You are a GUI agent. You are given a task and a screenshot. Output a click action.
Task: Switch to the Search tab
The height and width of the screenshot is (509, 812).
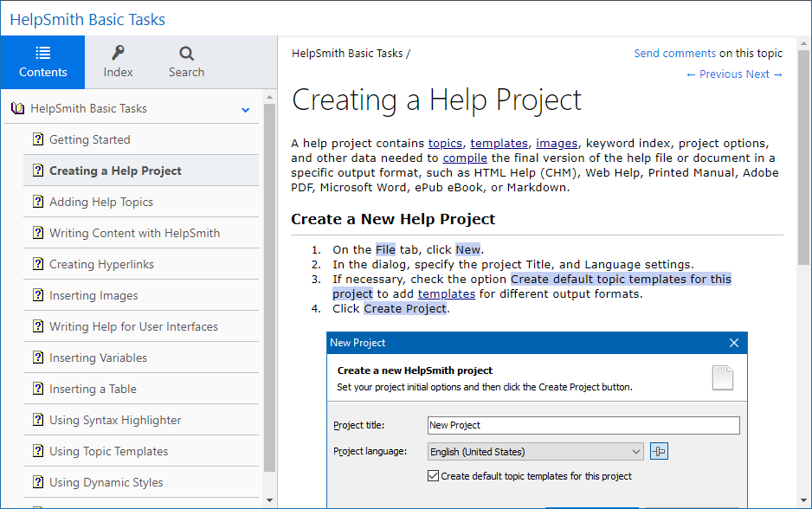186,62
